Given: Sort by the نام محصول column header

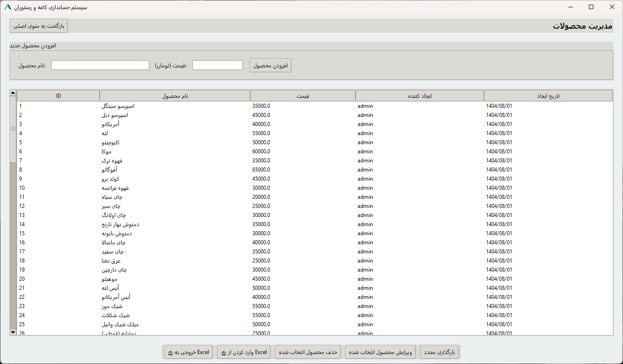Looking at the screenshot, I should pyautogui.click(x=175, y=96).
